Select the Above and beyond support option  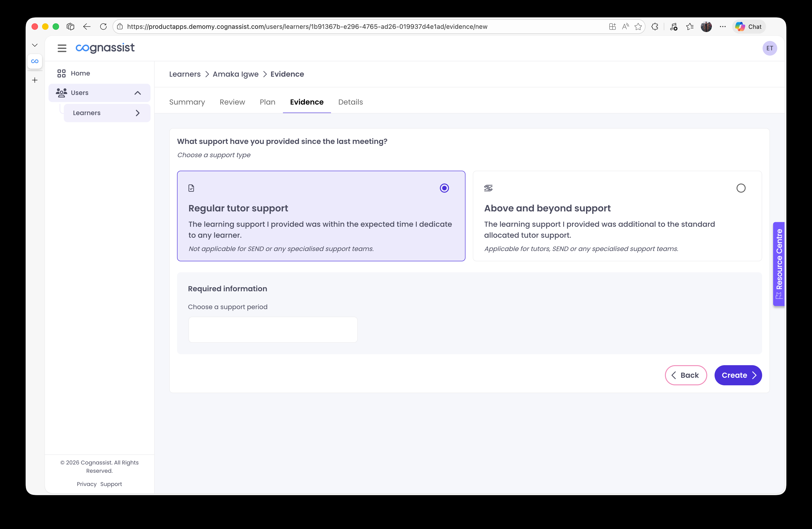pyautogui.click(x=741, y=188)
